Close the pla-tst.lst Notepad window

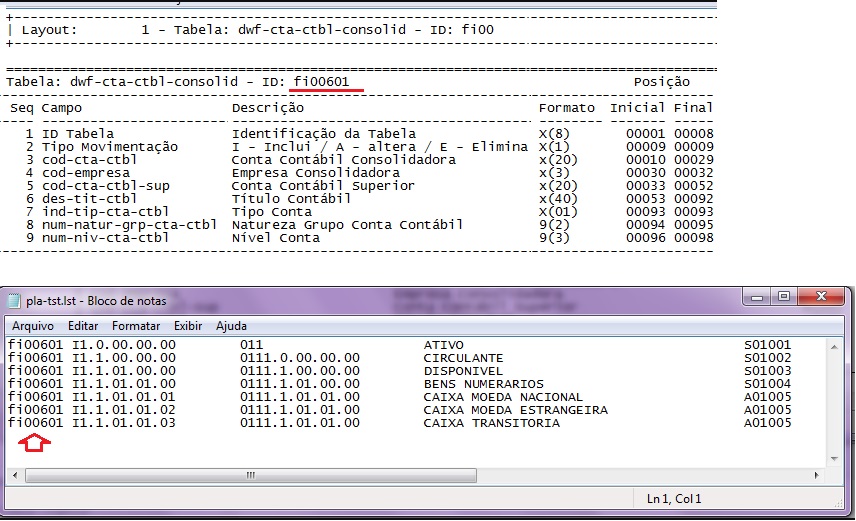822,297
